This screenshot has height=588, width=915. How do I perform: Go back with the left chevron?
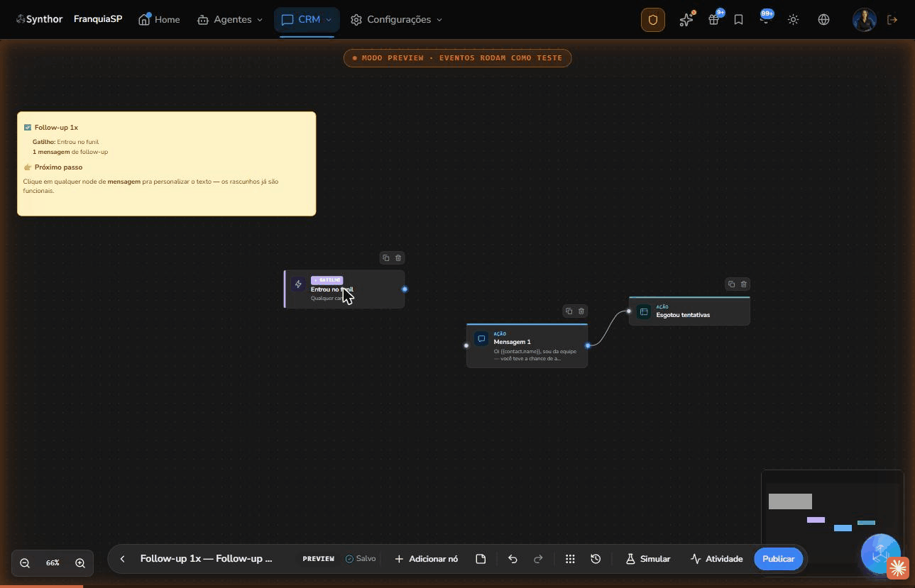click(122, 559)
